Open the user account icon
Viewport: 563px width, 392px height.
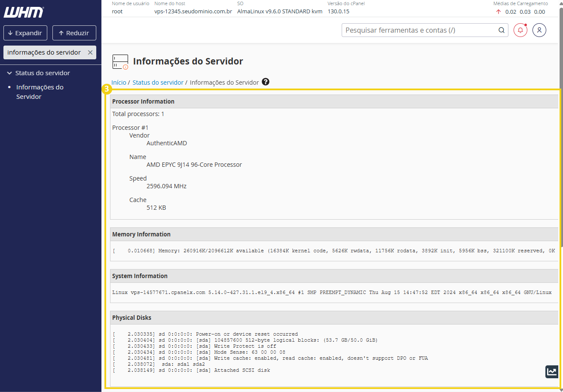click(539, 30)
